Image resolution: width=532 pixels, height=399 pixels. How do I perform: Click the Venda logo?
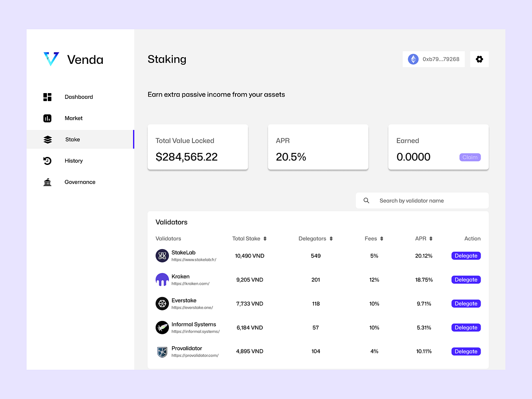[x=51, y=59]
